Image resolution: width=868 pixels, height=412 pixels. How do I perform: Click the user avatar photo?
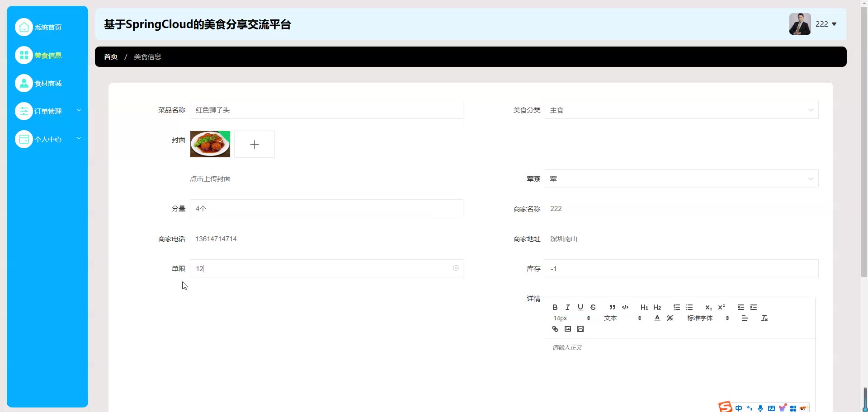click(800, 24)
